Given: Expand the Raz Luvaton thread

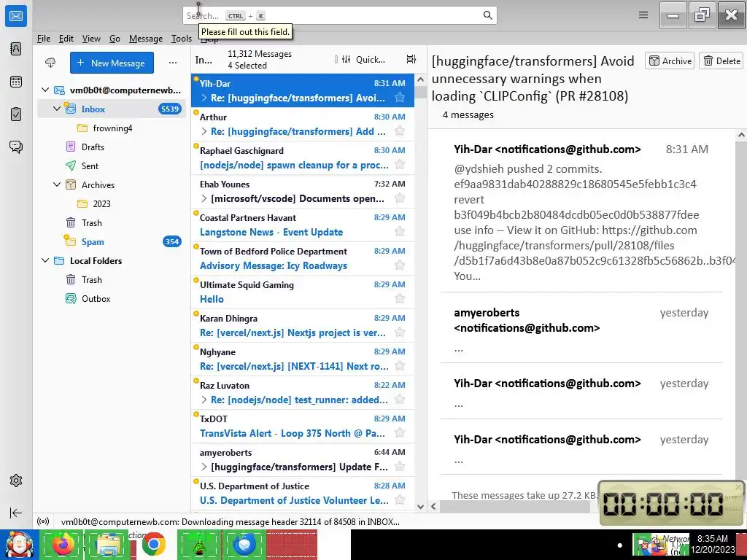Looking at the screenshot, I should 204,400.
